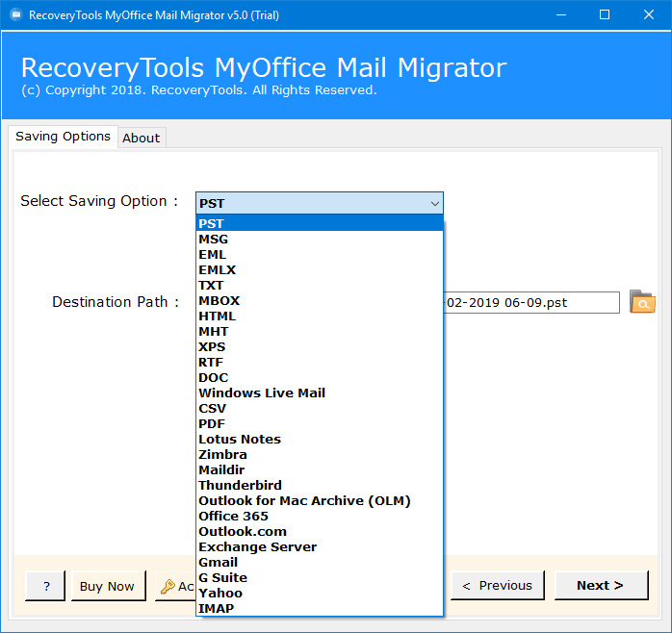
Task: Maximize the Mail Migrator window
Action: point(605,15)
